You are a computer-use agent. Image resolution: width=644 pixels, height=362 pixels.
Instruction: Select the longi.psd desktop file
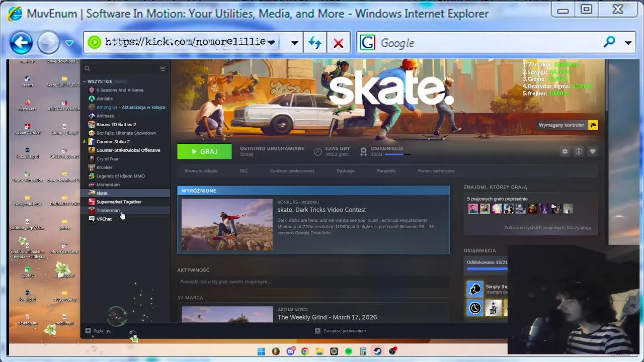pos(27,296)
